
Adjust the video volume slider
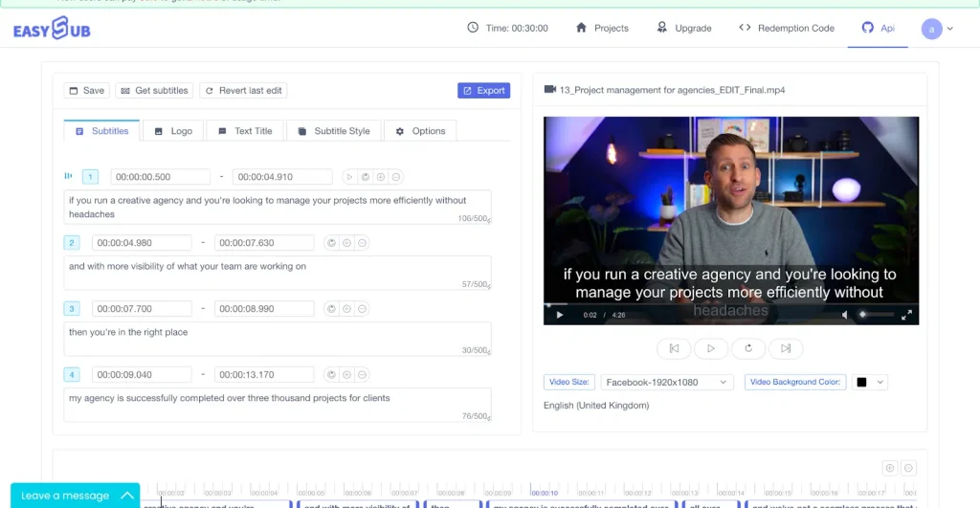(876, 315)
